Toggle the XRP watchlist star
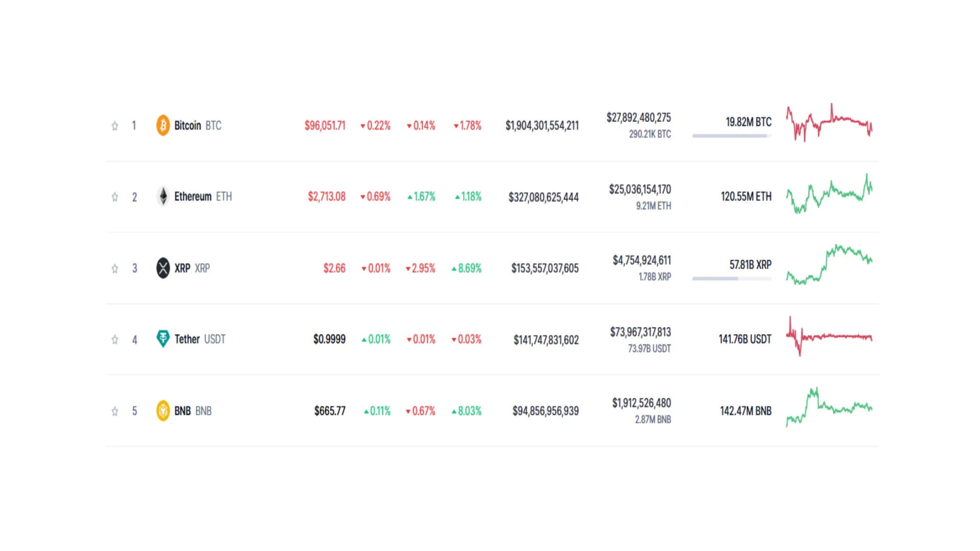This screenshot has width=980, height=551. tap(115, 268)
